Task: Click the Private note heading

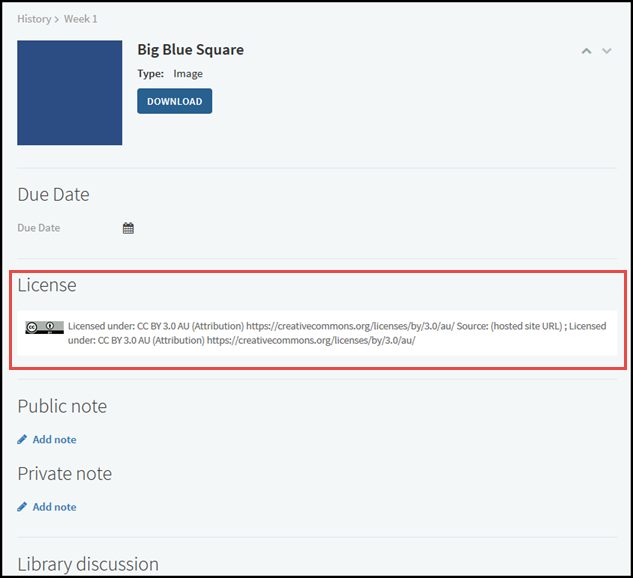Action: (64, 473)
